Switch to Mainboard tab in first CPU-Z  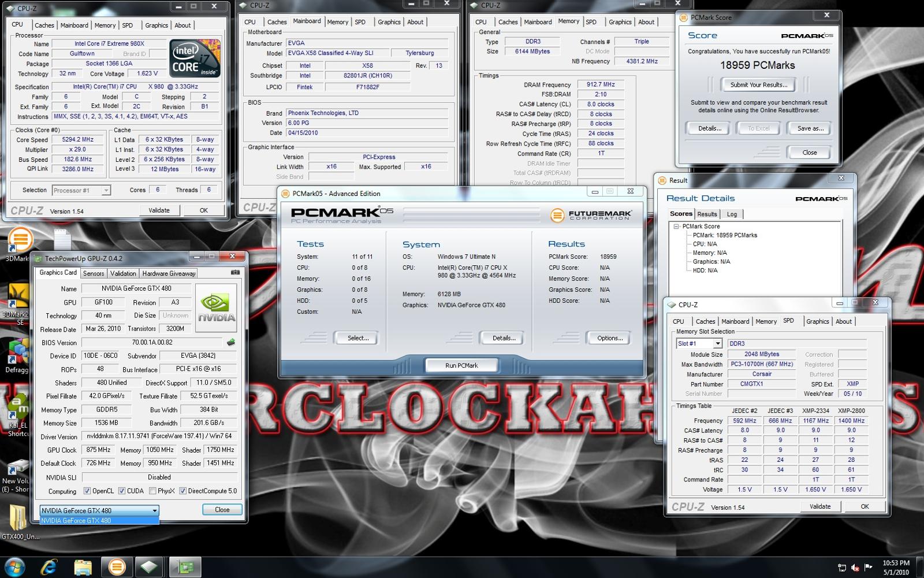coord(74,25)
